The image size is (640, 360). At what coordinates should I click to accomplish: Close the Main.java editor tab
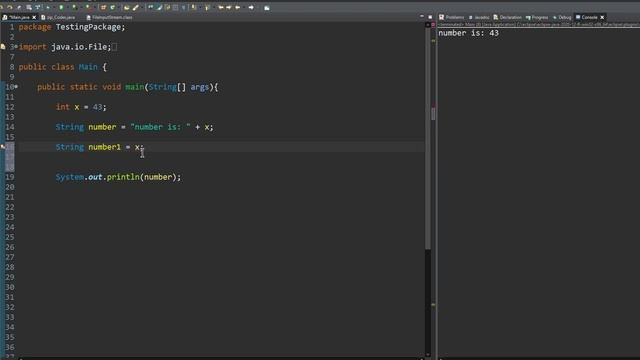click(x=34, y=17)
